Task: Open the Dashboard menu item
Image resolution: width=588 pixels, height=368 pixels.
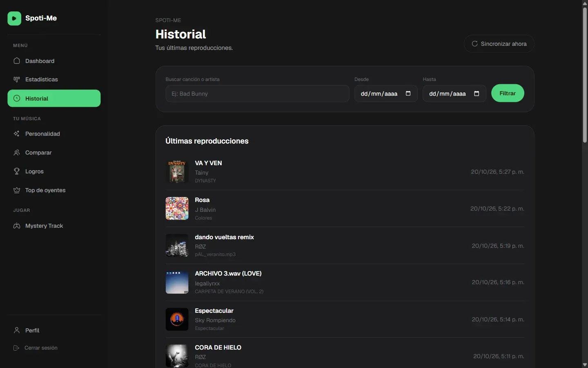Action: pos(54,61)
